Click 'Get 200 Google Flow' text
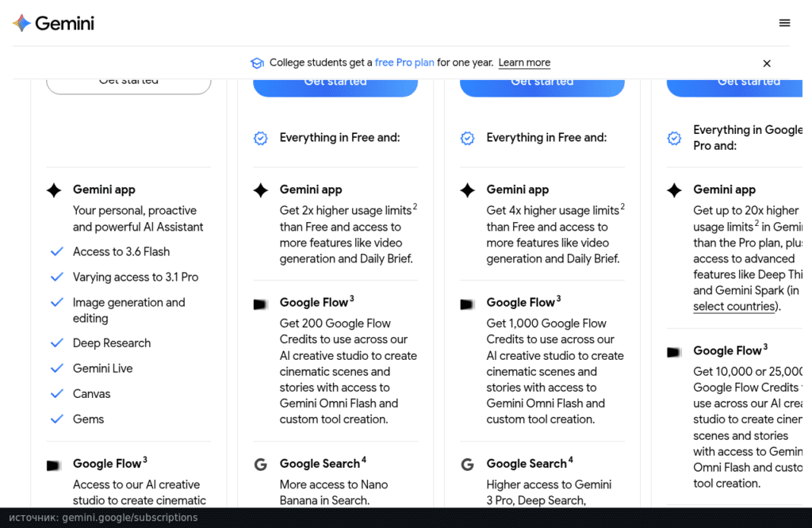 click(x=335, y=323)
